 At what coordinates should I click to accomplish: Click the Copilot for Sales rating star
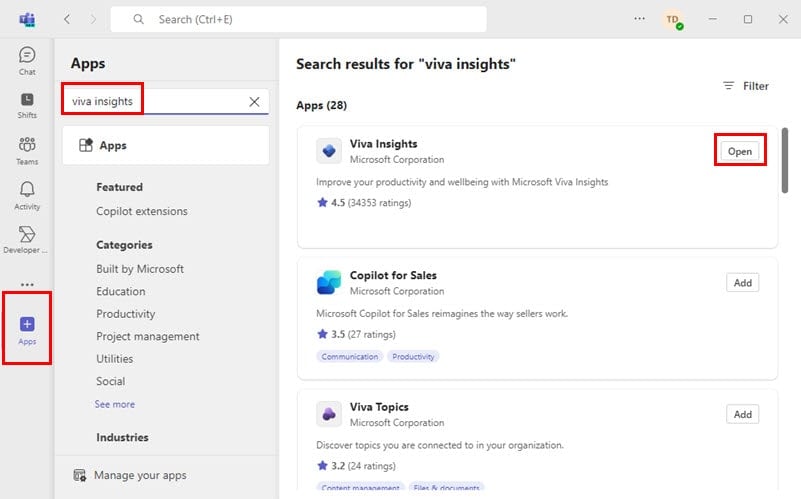pyautogui.click(x=322, y=335)
